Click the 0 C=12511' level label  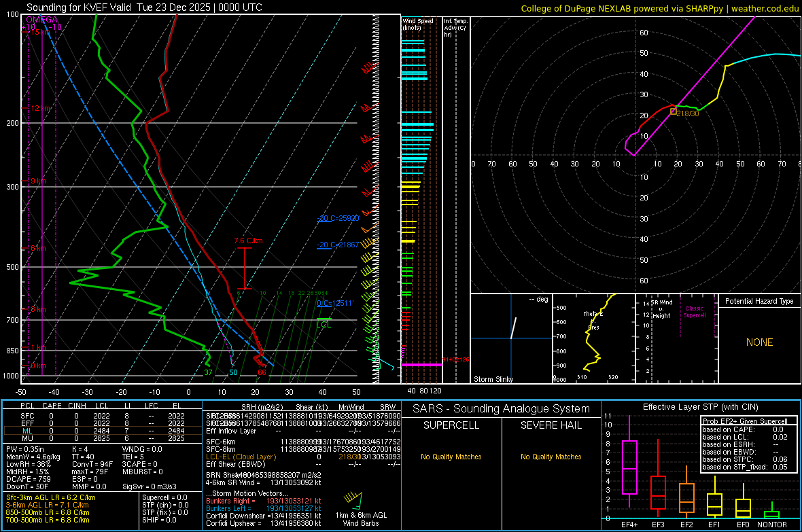tap(335, 303)
